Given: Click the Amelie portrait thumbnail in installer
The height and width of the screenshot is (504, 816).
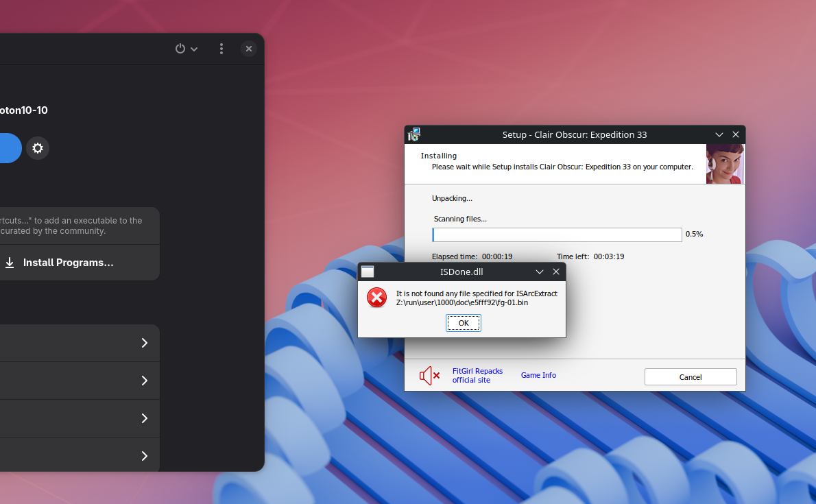Looking at the screenshot, I should point(725,163).
